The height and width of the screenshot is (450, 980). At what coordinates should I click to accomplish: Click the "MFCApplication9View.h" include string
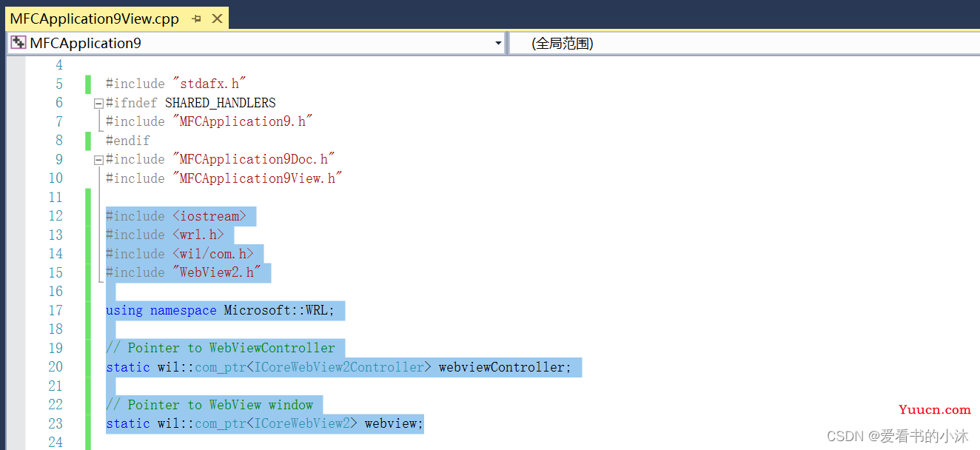(x=258, y=178)
